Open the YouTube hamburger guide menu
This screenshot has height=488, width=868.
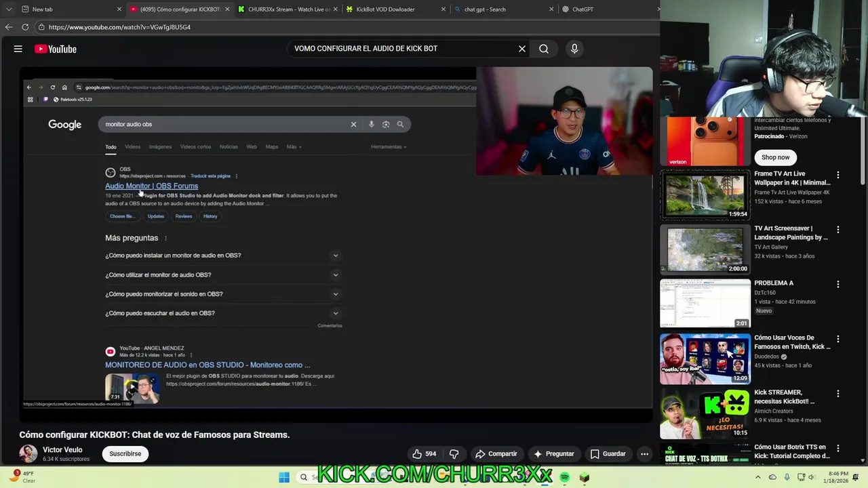tap(18, 49)
